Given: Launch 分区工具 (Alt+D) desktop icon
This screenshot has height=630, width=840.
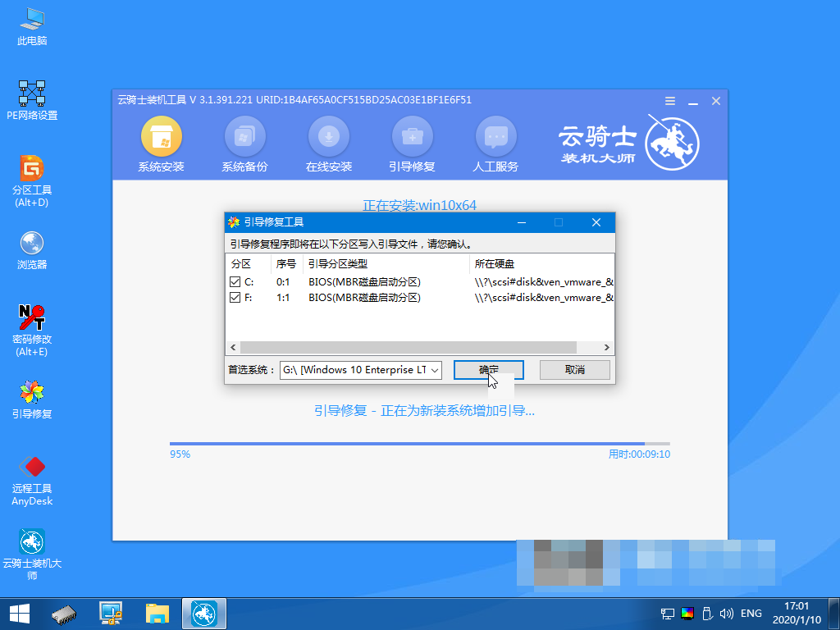Looking at the screenshot, I should point(32,181).
